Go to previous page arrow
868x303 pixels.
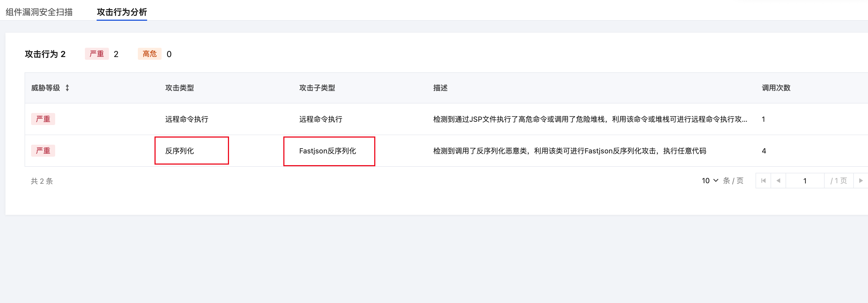click(x=778, y=181)
